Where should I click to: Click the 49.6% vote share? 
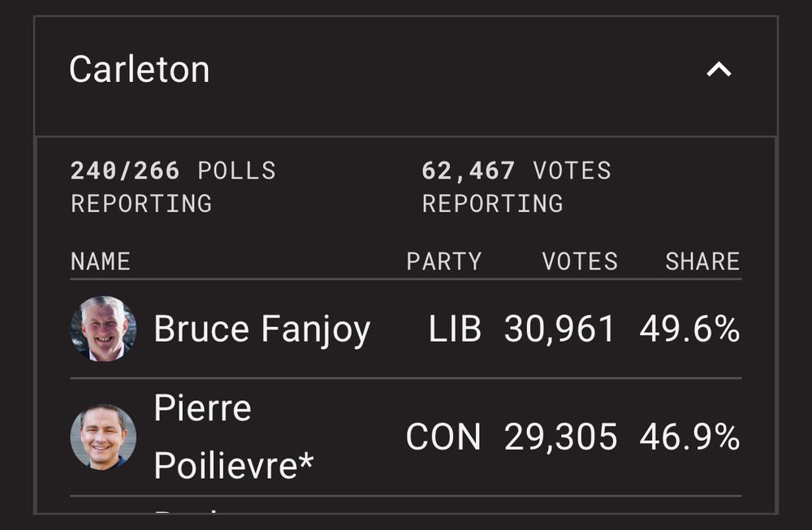coord(689,330)
